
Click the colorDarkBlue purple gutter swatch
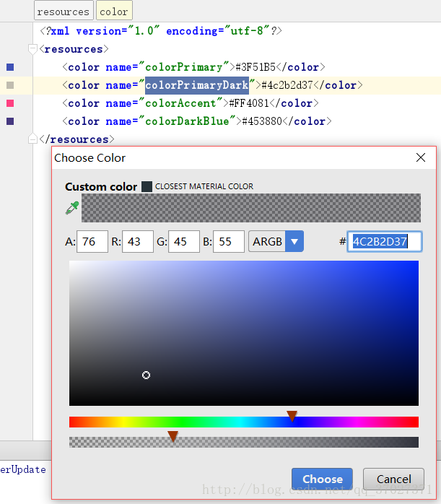click(10, 121)
